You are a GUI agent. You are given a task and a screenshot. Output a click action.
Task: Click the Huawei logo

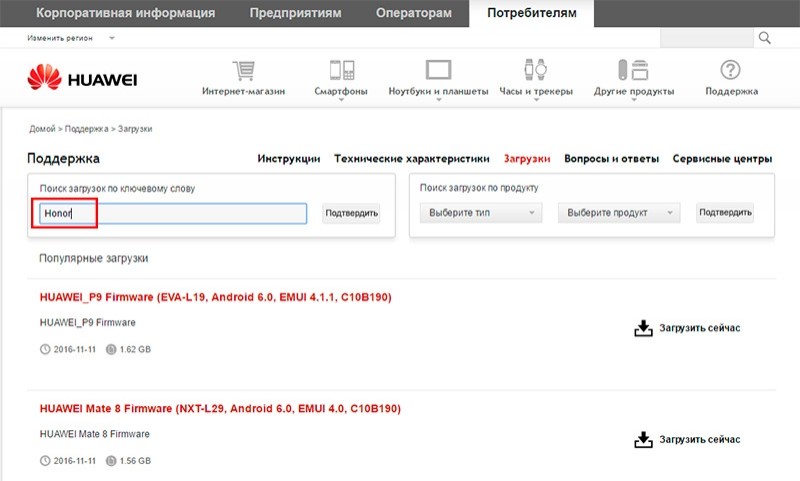[82, 78]
